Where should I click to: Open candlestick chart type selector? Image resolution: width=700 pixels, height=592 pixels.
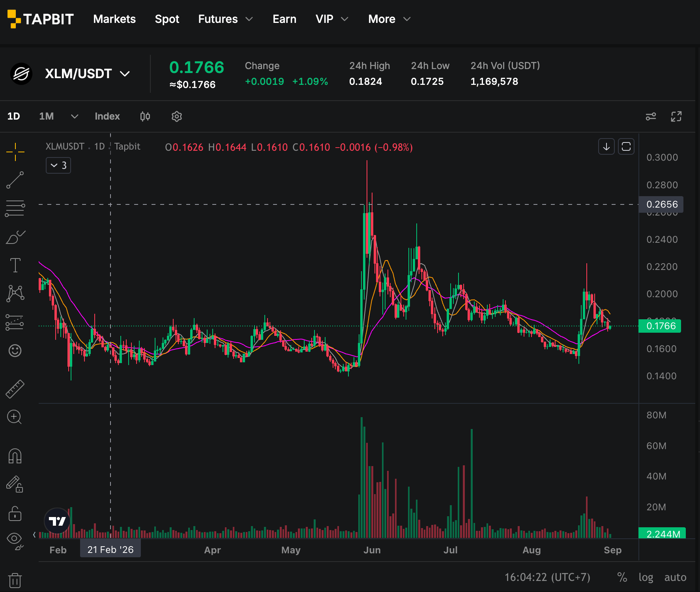point(145,116)
